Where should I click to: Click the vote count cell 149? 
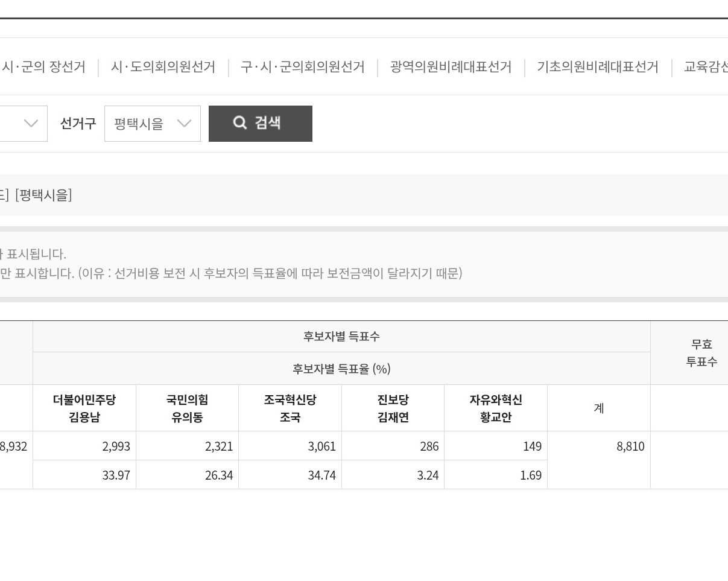496,446
